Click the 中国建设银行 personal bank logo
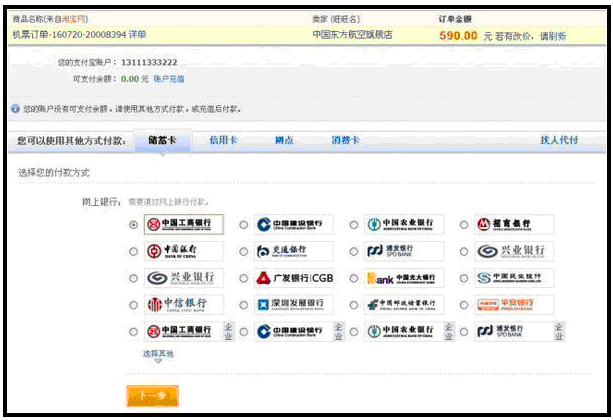The image size is (613, 420). point(294,224)
